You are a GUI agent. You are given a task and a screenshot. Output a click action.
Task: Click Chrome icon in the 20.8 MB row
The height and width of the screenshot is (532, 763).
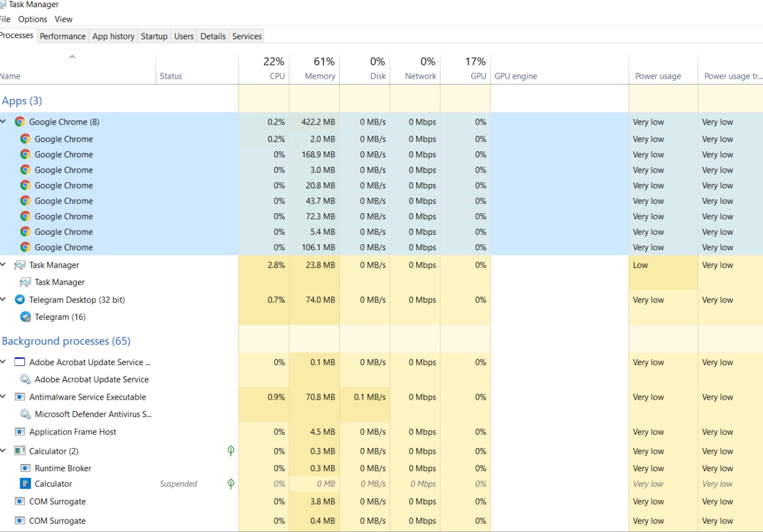(x=25, y=185)
